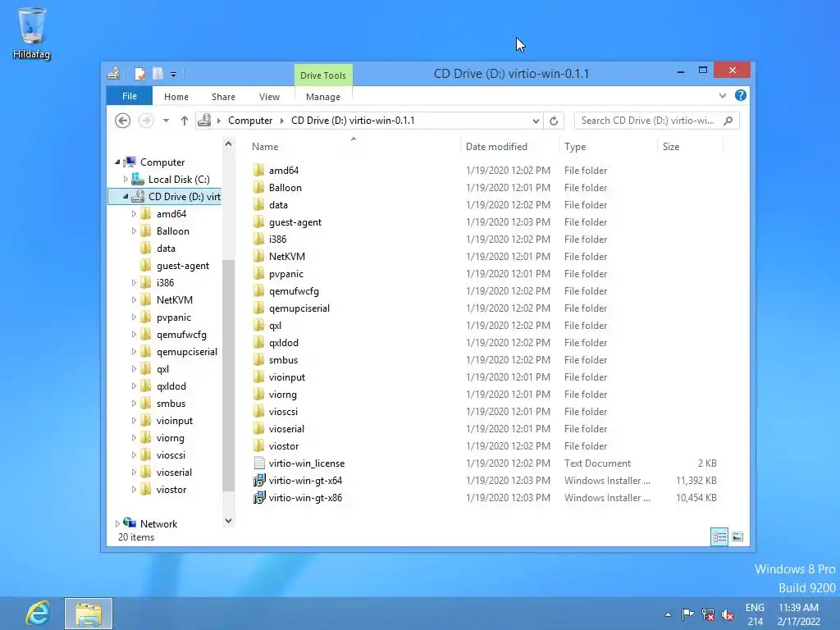The image size is (840, 630).
Task: Select the vioserial folder row text
Action: [286, 429]
